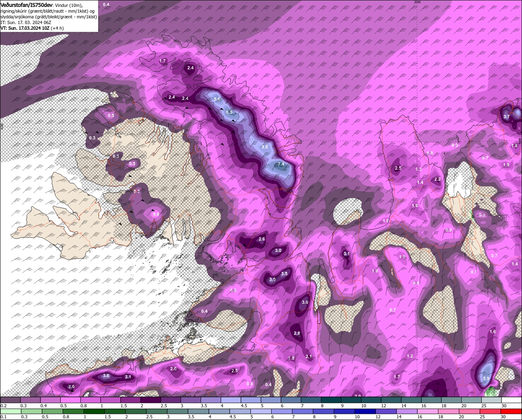This screenshot has height=420, width=522.
Task: Click the 1.3 precipitation value on the map
Action: tap(418, 169)
